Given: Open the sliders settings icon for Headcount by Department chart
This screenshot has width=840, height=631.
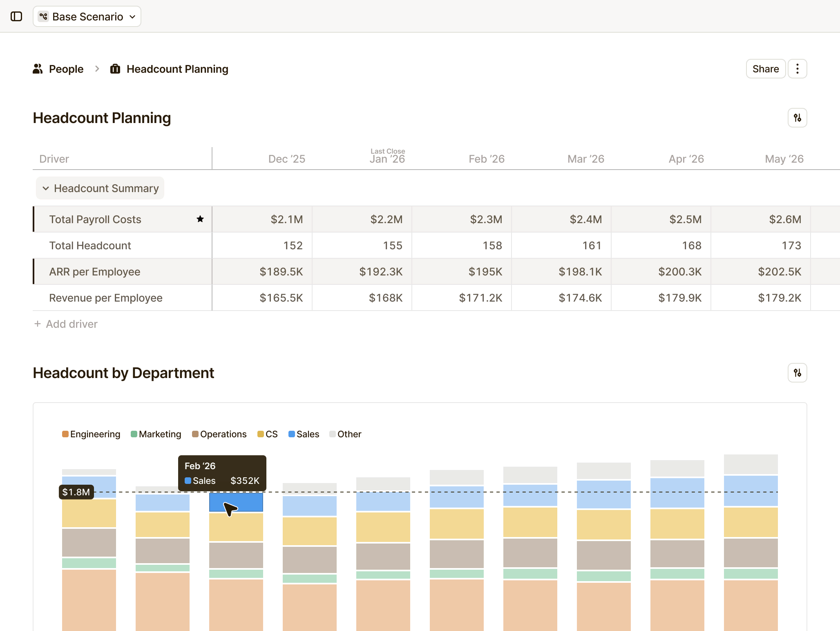Looking at the screenshot, I should (x=797, y=373).
